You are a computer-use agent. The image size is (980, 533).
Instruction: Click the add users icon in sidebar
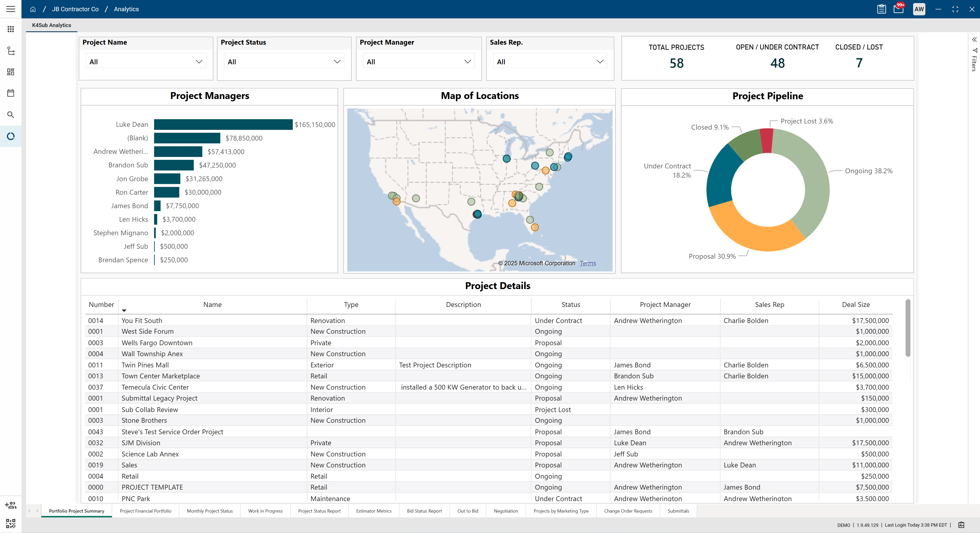tap(11, 505)
